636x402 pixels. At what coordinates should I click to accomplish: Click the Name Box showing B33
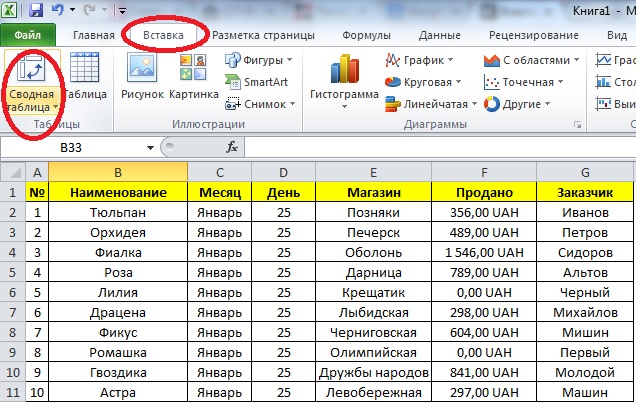click(x=73, y=148)
